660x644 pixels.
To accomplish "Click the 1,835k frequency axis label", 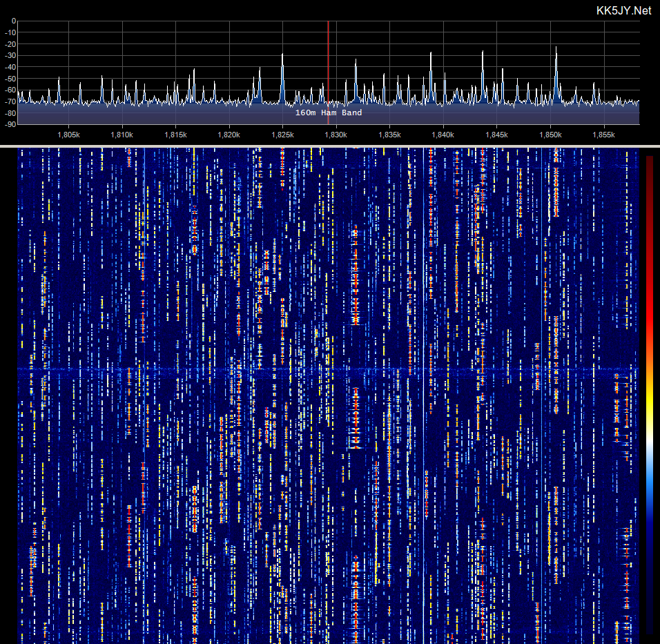I will point(390,135).
